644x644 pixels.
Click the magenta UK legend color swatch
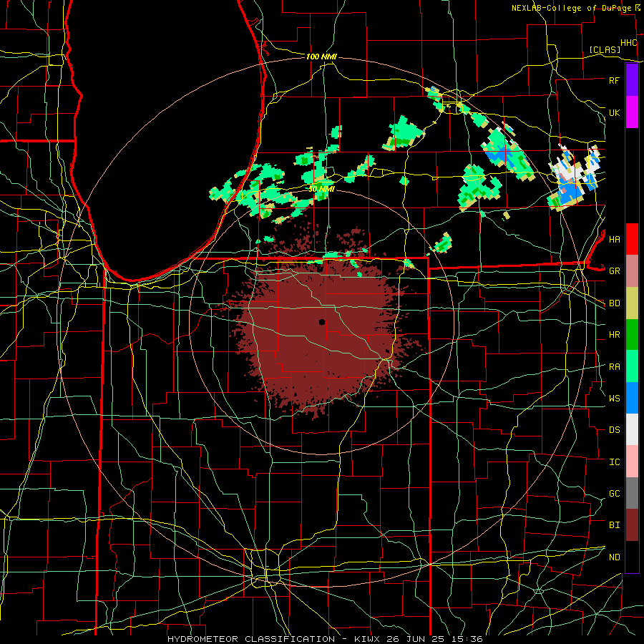632,112
